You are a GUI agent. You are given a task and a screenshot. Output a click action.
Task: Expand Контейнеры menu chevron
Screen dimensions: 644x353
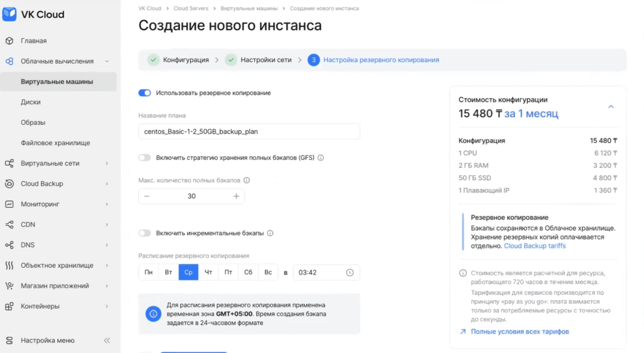pyautogui.click(x=107, y=306)
